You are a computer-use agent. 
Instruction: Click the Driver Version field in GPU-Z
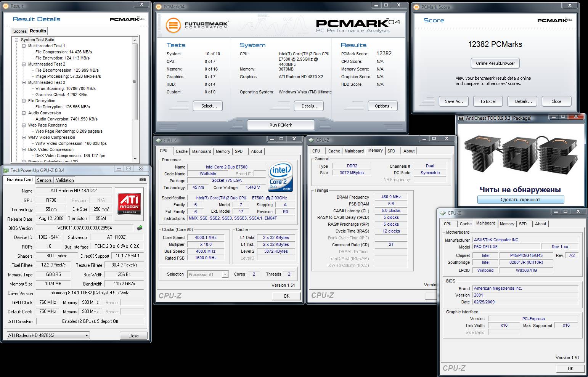[90, 293]
